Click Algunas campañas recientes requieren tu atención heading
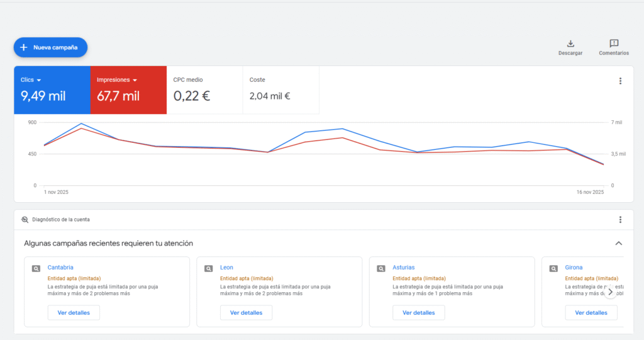 (x=108, y=244)
